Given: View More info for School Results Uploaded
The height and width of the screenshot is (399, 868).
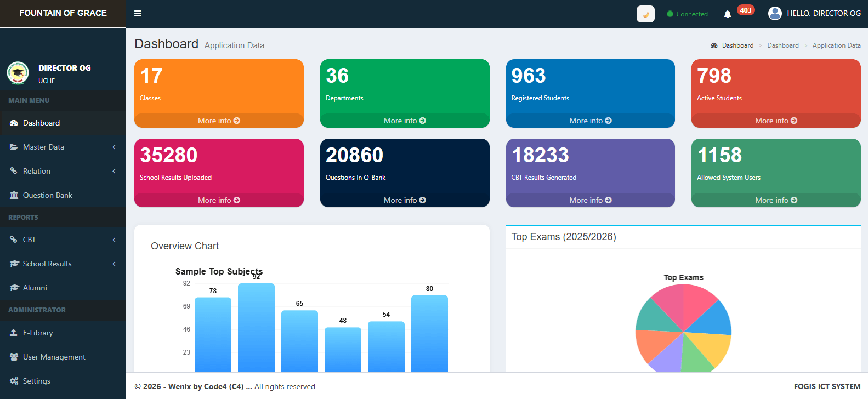Looking at the screenshot, I should pyautogui.click(x=219, y=200).
